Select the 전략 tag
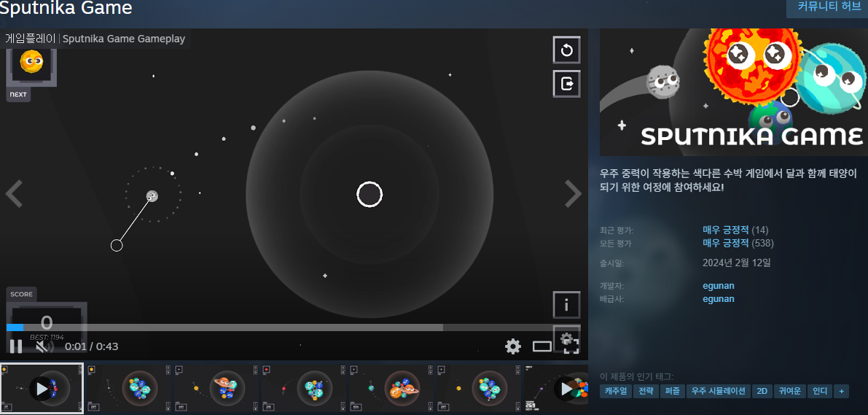The image size is (868, 415). [646, 391]
